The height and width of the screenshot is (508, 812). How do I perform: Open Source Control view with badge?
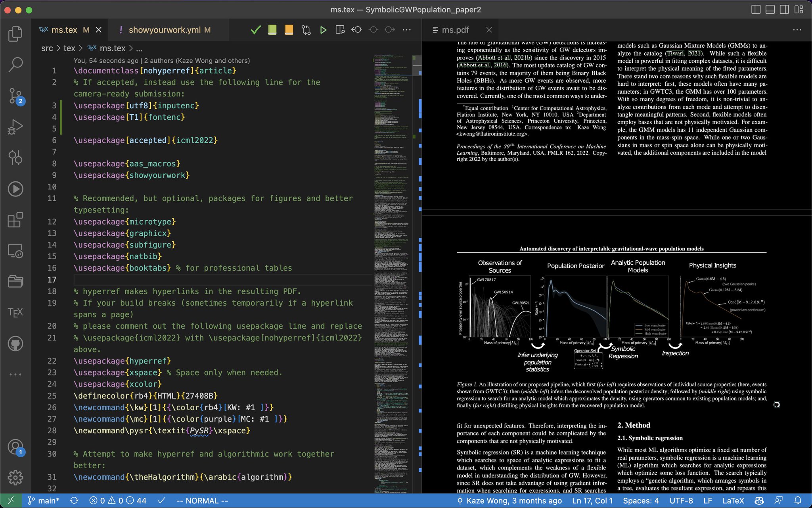click(x=16, y=96)
